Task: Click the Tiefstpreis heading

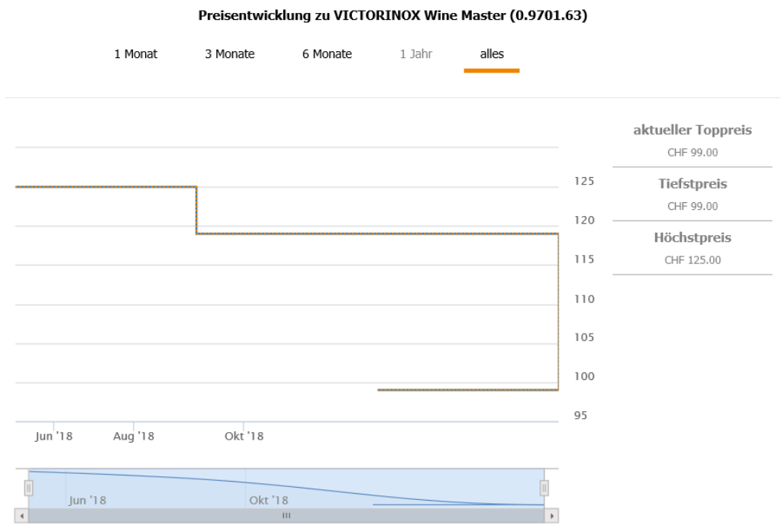Action: pos(692,184)
